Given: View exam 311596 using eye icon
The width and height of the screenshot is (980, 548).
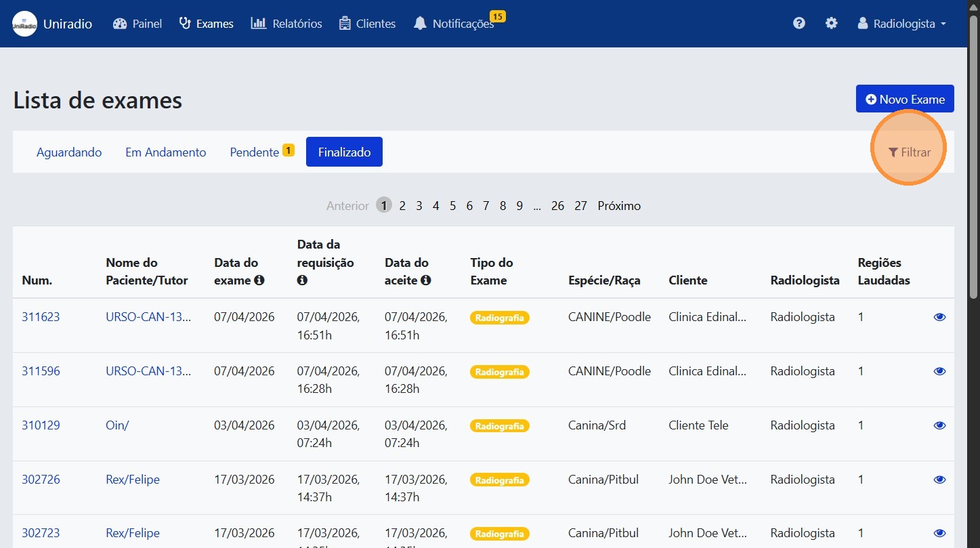Looking at the screenshot, I should (x=939, y=371).
